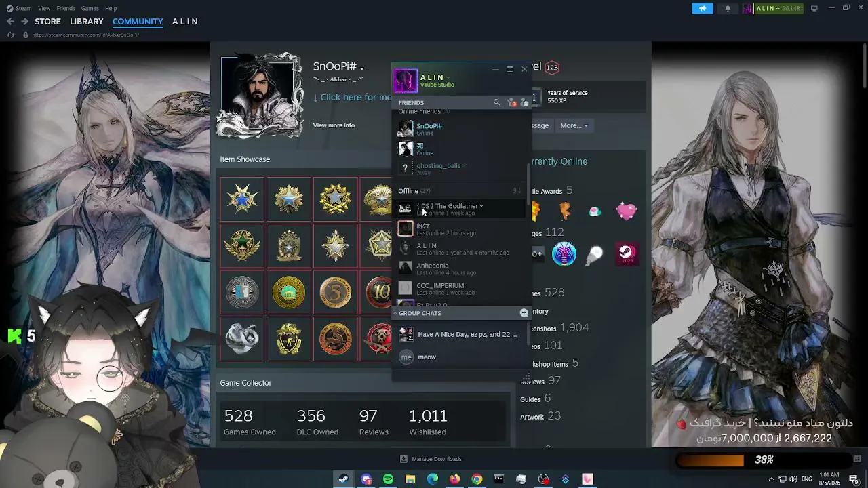Click Manage Downloads
The image size is (868, 488).
click(x=437, y=459)
